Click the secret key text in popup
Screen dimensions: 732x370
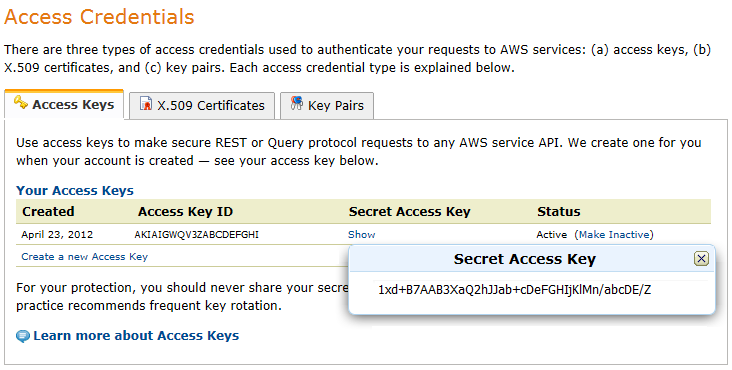click(x=514, y=290)
